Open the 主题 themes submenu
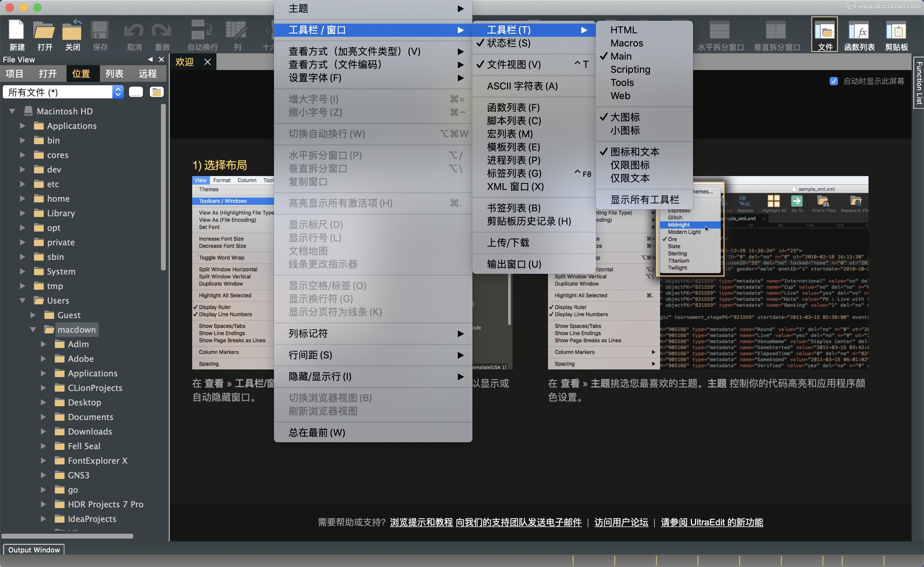The width and height of the screenshot is (924, 567). click(373, 8)
